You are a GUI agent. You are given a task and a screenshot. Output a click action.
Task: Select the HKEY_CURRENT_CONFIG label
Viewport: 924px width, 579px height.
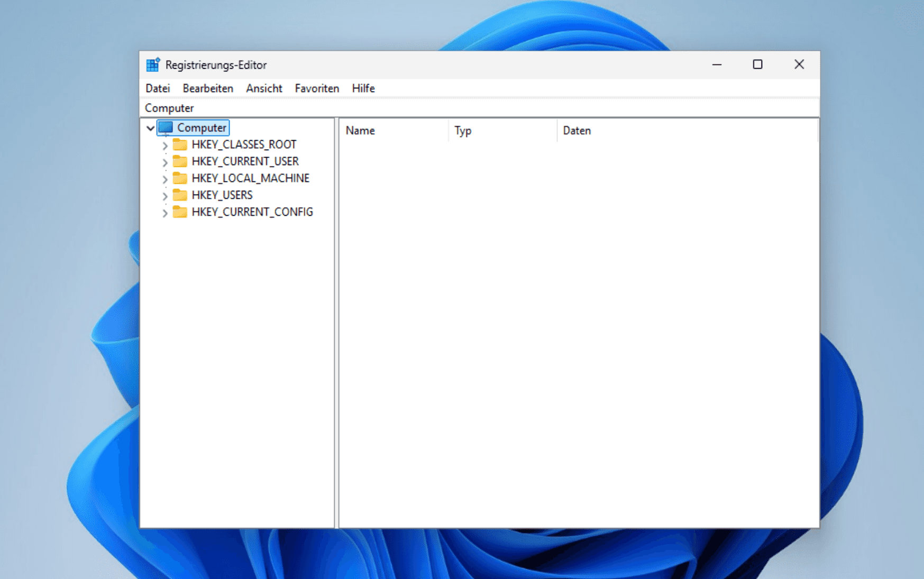click(252, 212)
